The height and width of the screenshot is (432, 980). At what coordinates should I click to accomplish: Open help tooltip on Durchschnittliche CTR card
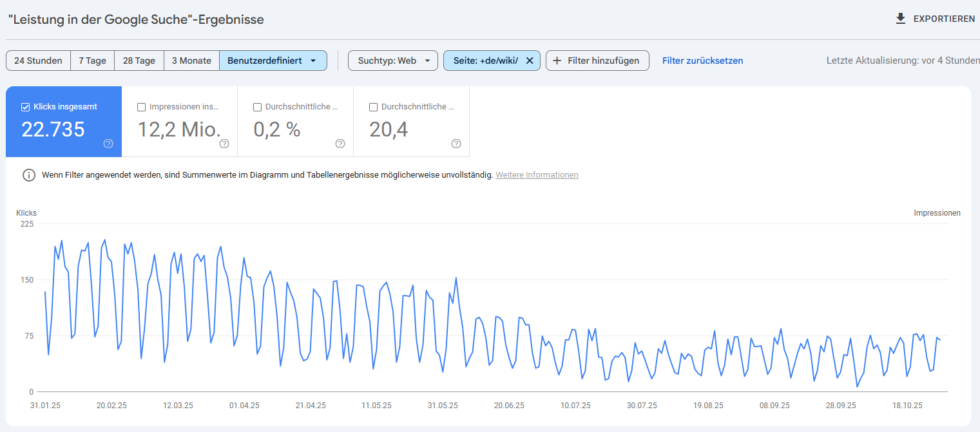click(340, 144)
